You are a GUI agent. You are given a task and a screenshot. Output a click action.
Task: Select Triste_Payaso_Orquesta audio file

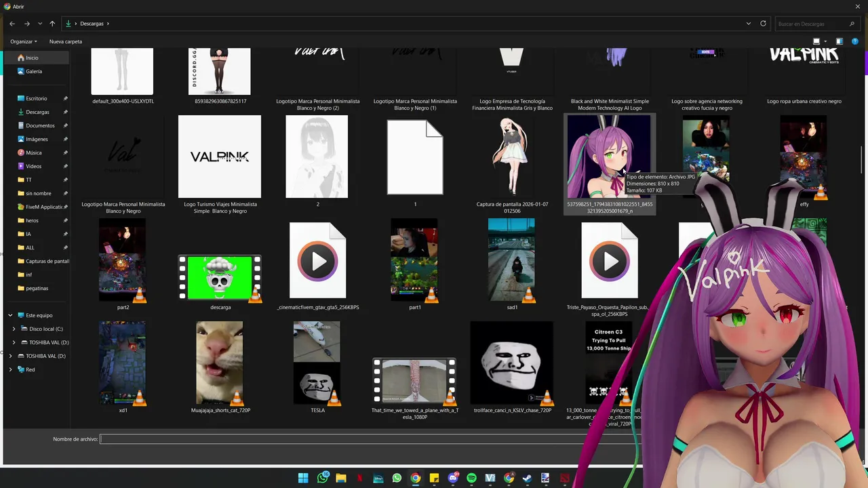609,261
